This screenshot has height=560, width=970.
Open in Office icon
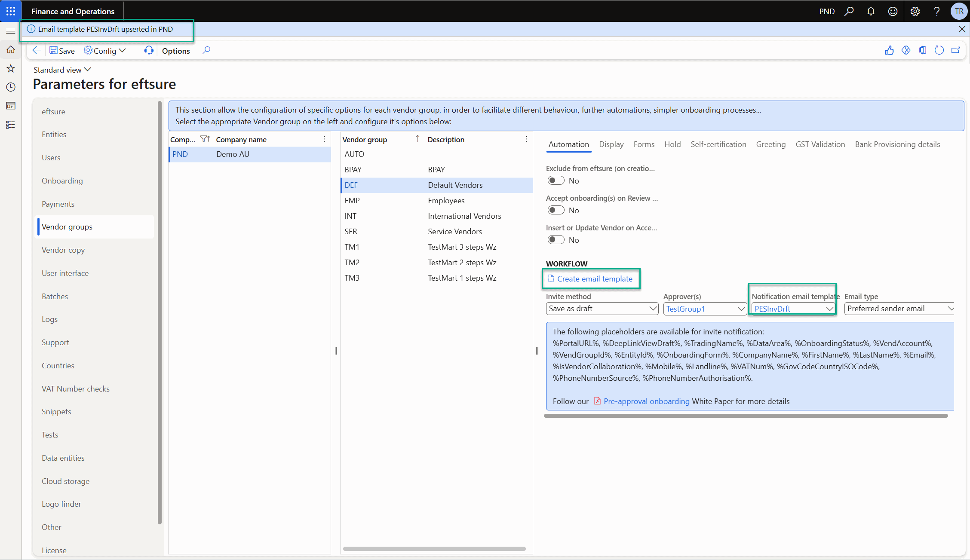(x=923, y=51)
